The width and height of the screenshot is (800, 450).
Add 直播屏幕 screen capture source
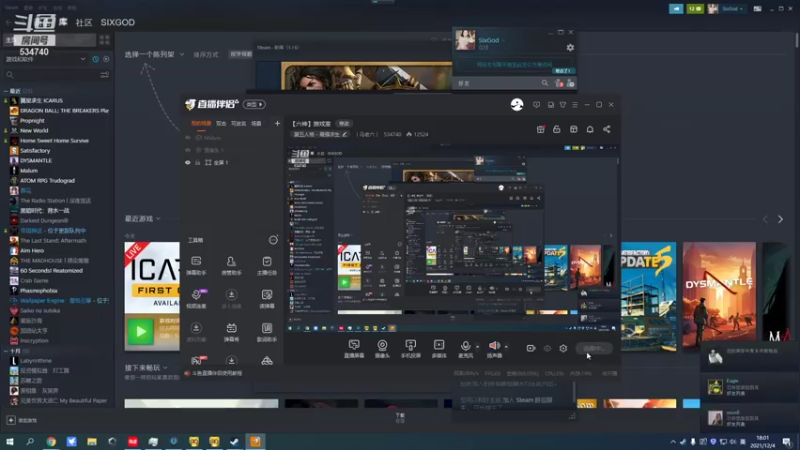pyautogui.click(x=354, y=349)
